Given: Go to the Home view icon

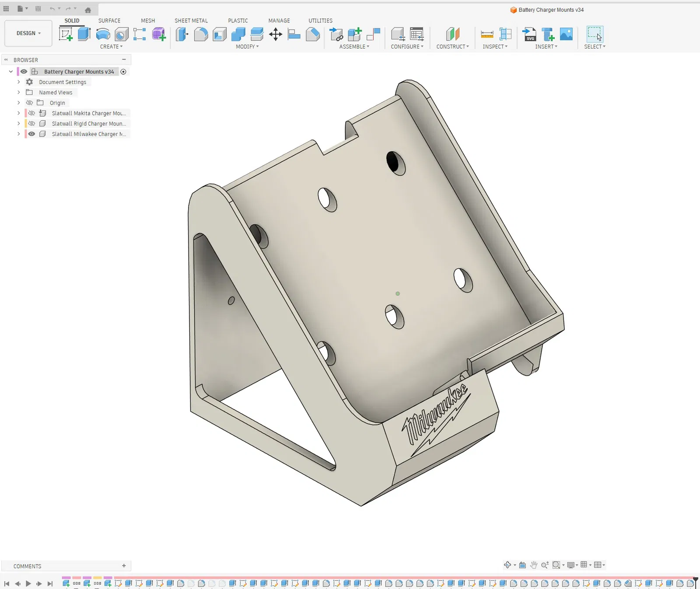Looking at the screenshot, I should coord(88,10).
